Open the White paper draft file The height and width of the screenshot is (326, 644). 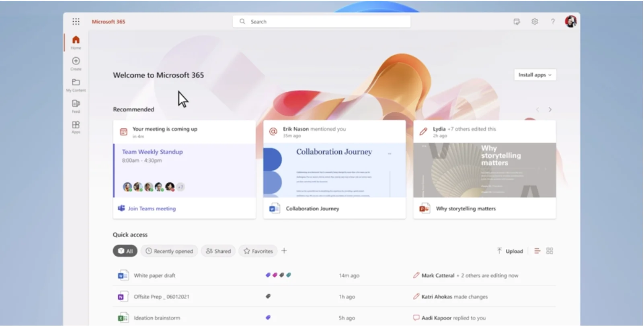pyautogui.click(x=155, y=276)
